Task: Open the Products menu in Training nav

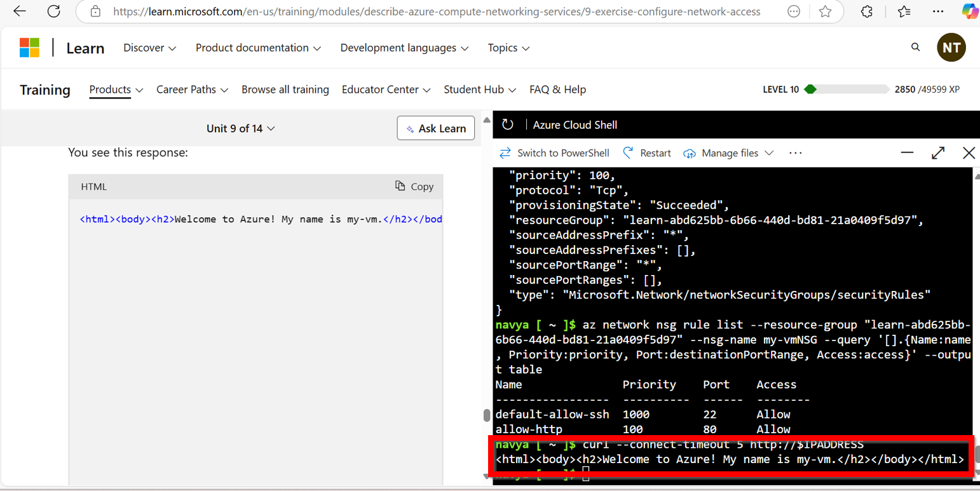Action: (x=116, y=90)
